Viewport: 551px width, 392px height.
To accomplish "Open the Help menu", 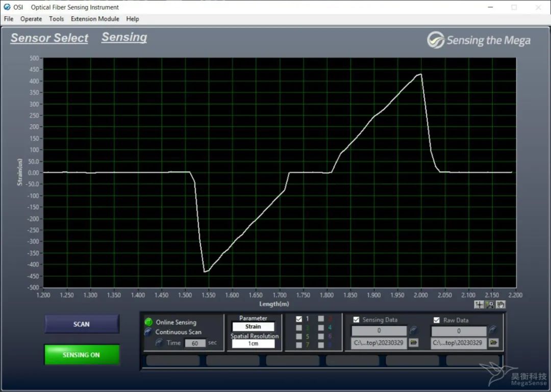I will tap(133, 19).
